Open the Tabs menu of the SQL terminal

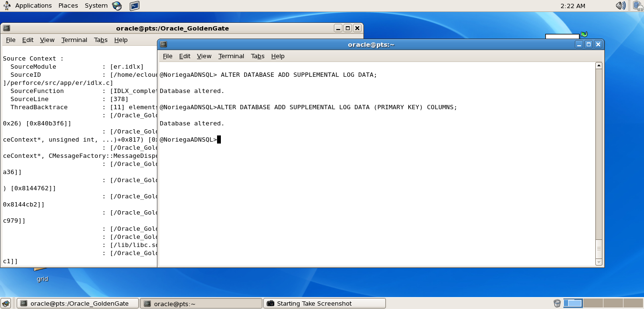coord(258,56)
